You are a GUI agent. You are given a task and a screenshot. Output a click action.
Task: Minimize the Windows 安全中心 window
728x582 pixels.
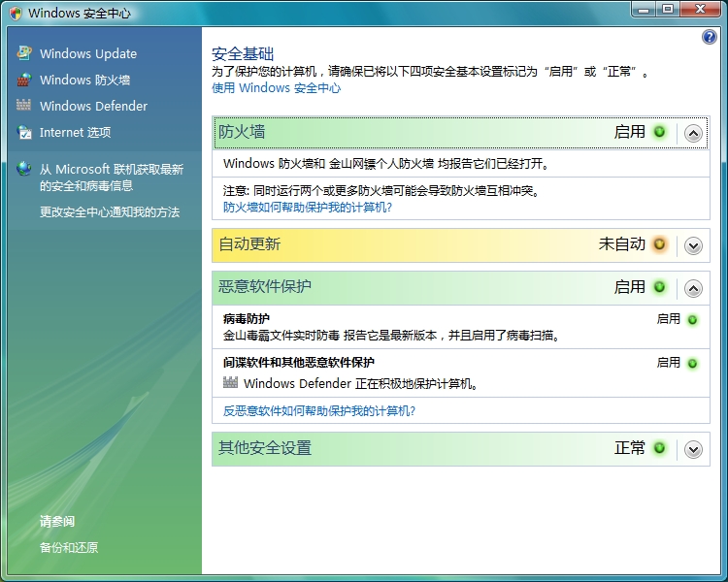pyautogui.click(x=644, y=10)
